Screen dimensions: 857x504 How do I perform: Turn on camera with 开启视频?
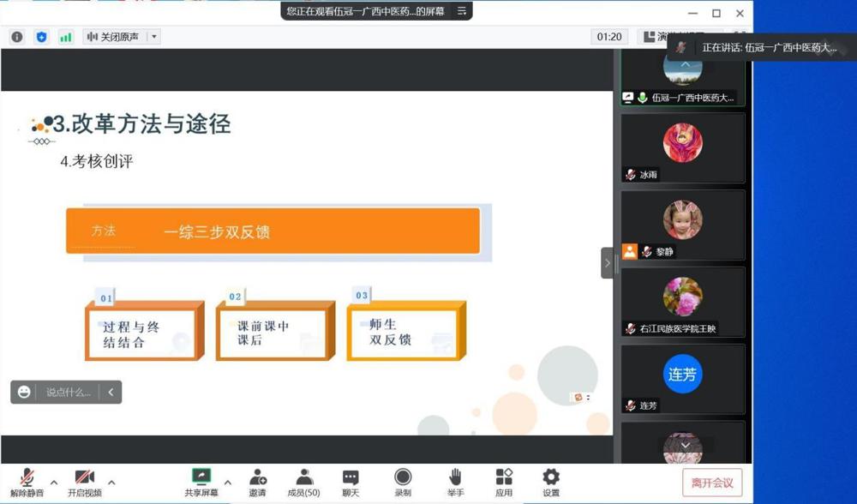point(81,480)
